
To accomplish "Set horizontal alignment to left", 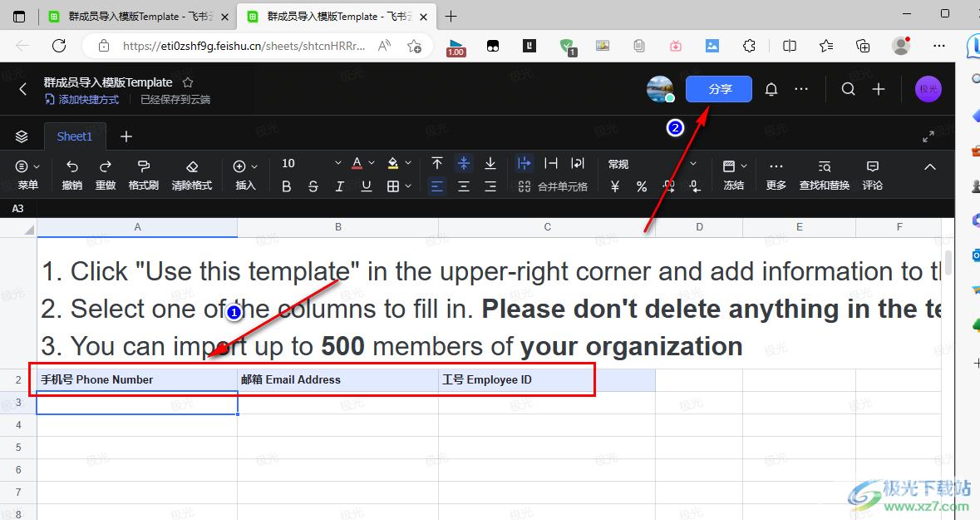I will [x=437, y=186].
